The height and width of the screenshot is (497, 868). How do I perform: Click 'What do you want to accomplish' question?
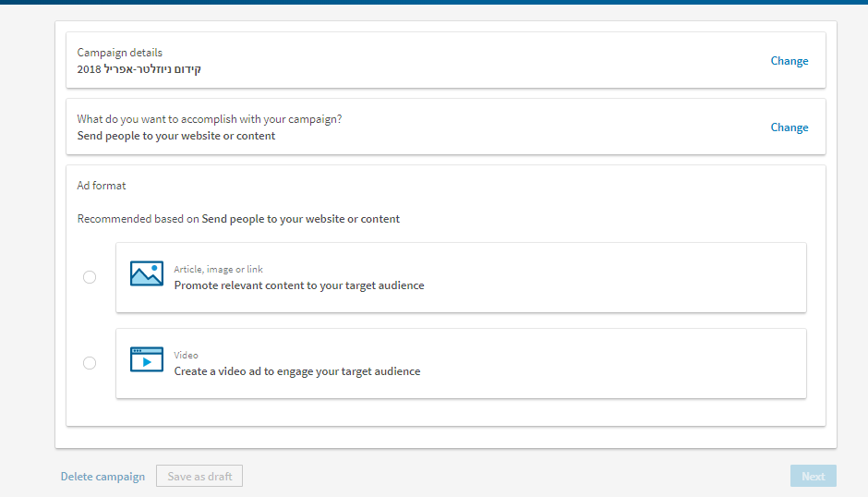[x=210, y=119]
